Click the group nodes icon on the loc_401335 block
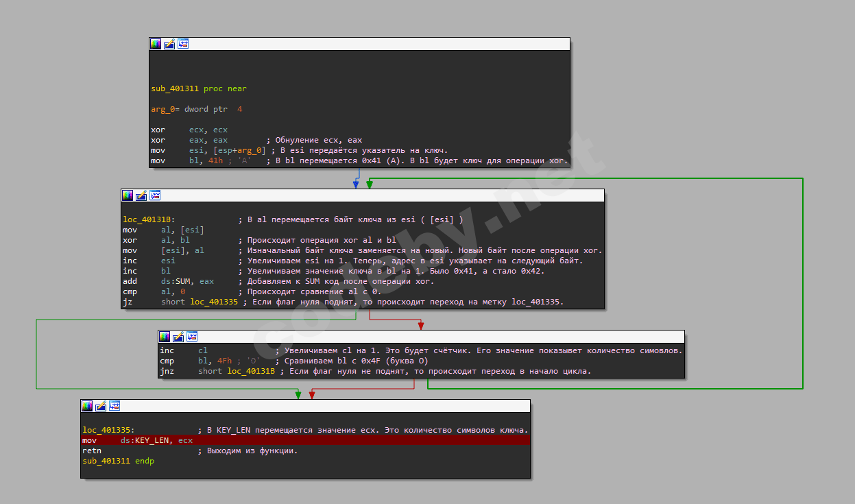This screenshot has height=504, width=855. 115,406
